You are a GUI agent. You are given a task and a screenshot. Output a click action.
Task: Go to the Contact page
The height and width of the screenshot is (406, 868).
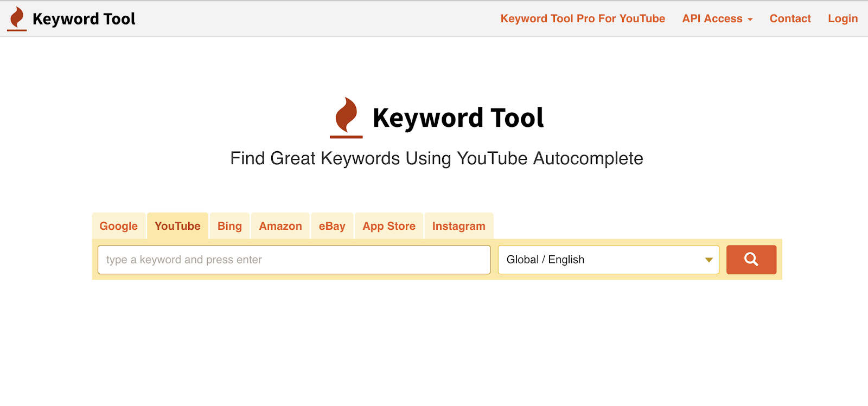(x=790, y=18)
